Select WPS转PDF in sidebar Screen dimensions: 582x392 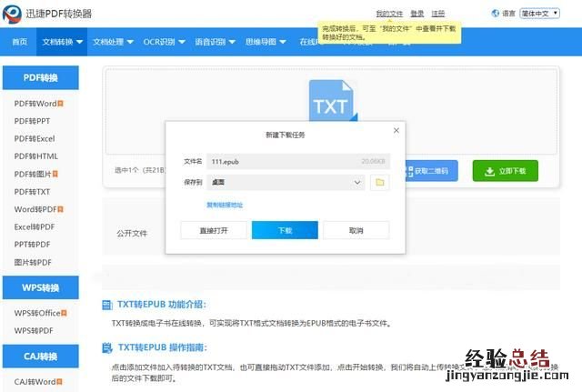coord(34,330)
